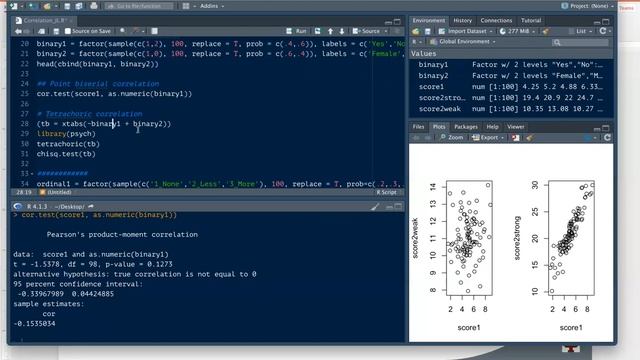The image size is (640, 360).
Task: Open the Packages tab
Action: tap(466, 127)
